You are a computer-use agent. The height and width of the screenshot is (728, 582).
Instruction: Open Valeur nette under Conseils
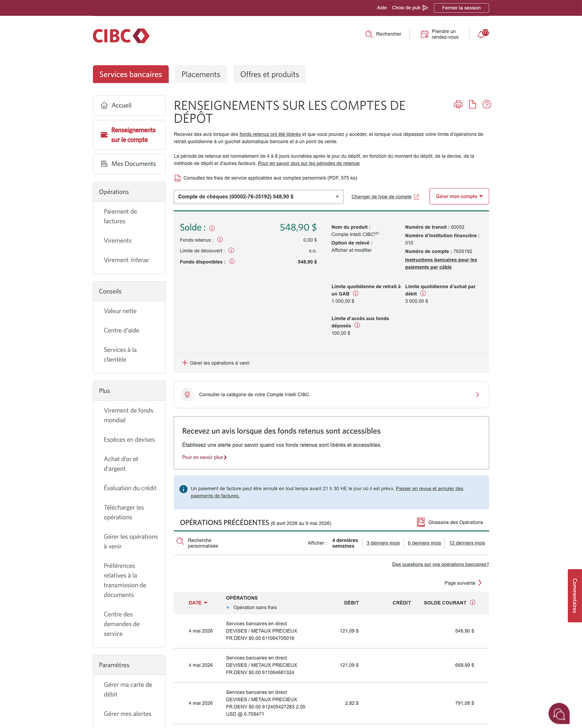click(x=120, y=311)
